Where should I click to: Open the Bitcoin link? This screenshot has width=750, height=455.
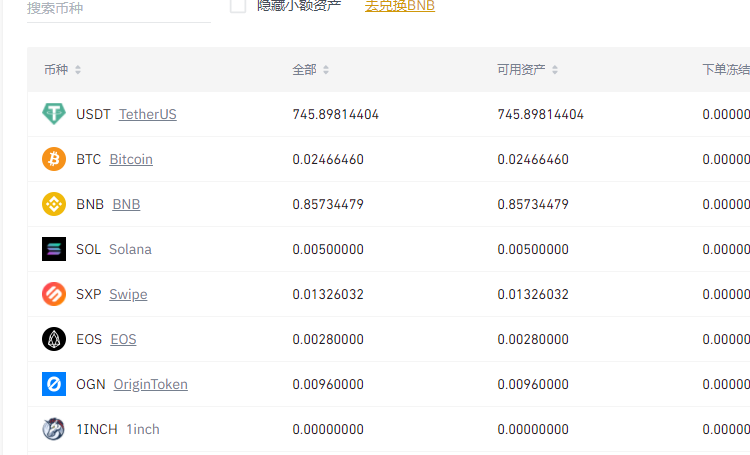tap(131, 159)
